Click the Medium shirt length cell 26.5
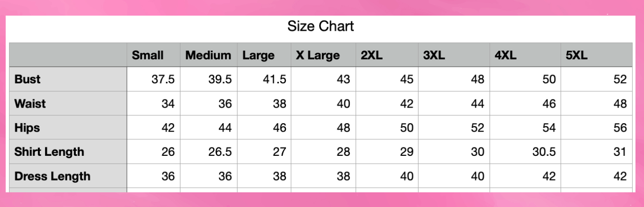644x207 pixels. 220,152
